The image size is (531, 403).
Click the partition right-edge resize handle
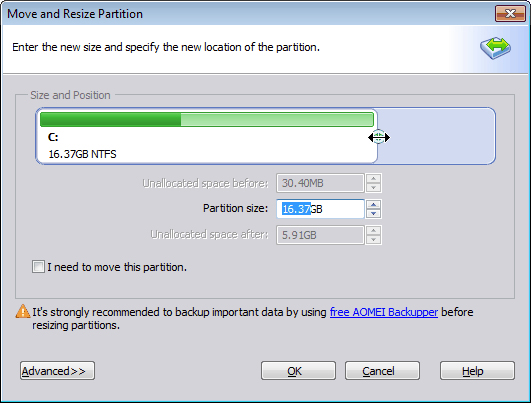coord(378,137)
